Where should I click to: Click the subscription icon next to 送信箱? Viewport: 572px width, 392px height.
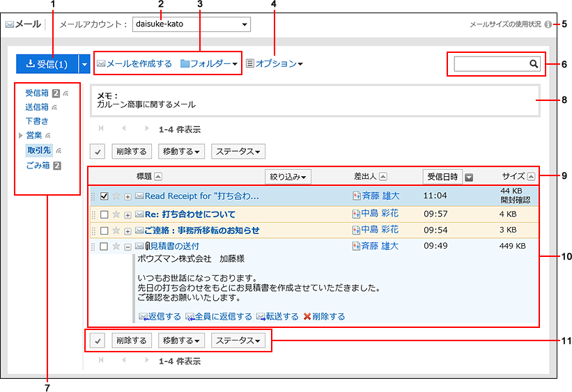coord(54,107)
